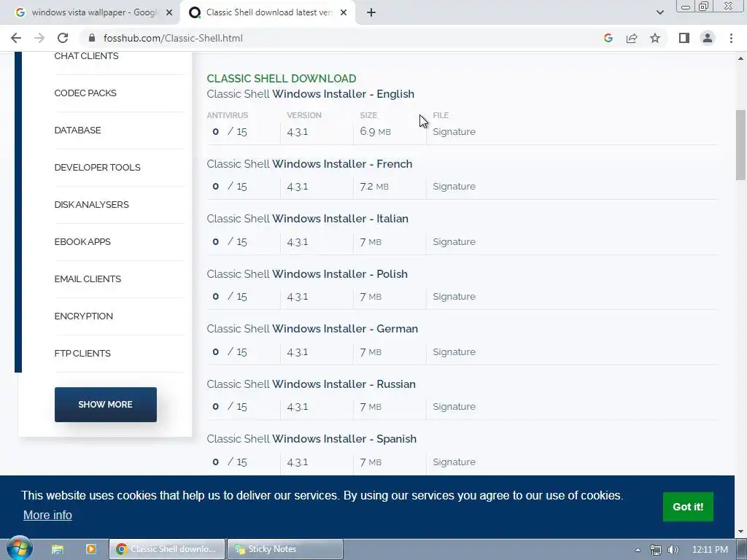747x560 pixels.
Task: Reload the FossHub page
Action: 63,38
